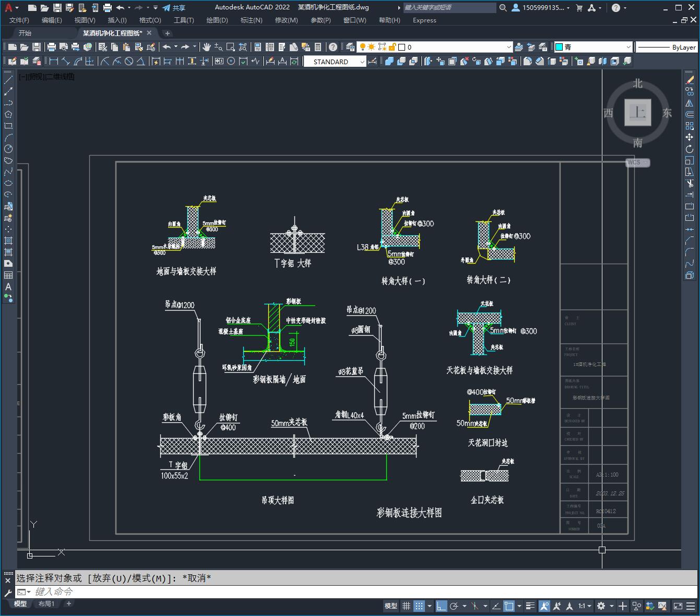Click the layer 0 white color swatch
700x616 pixels.
coord(402,47)
